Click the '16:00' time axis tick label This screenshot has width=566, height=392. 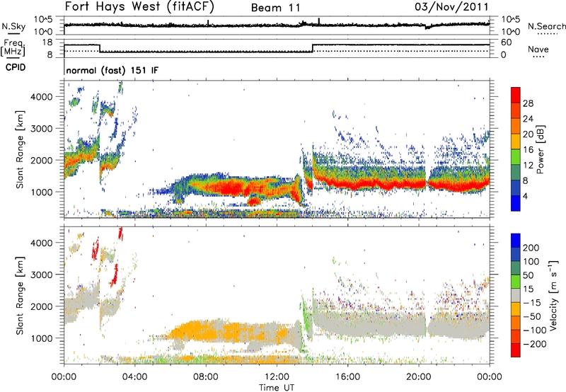tap(347, 377)
